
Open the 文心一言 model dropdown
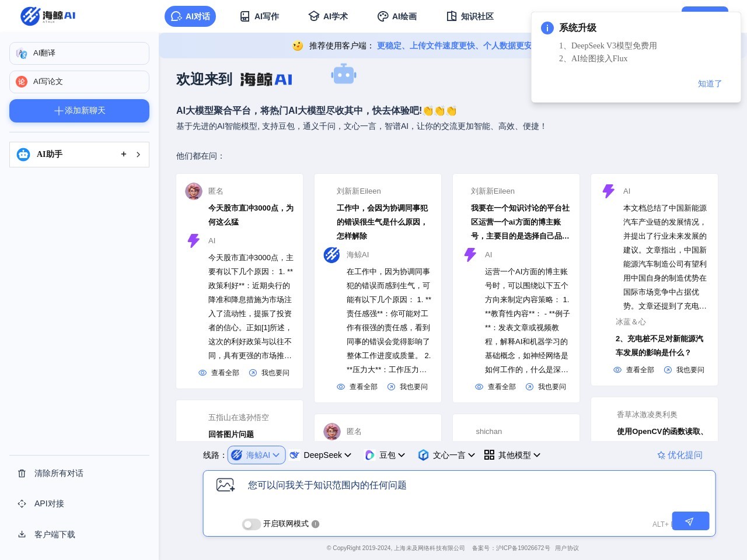click(447, 455)
